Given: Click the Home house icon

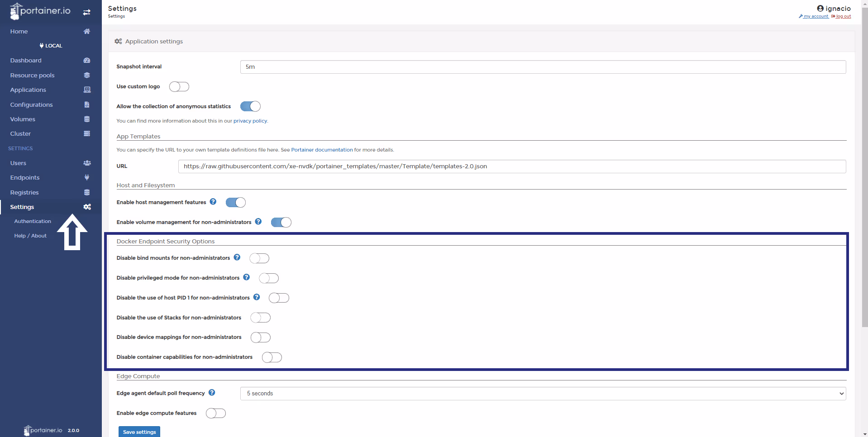Looking at the screenshot, I should coord(87,31).
